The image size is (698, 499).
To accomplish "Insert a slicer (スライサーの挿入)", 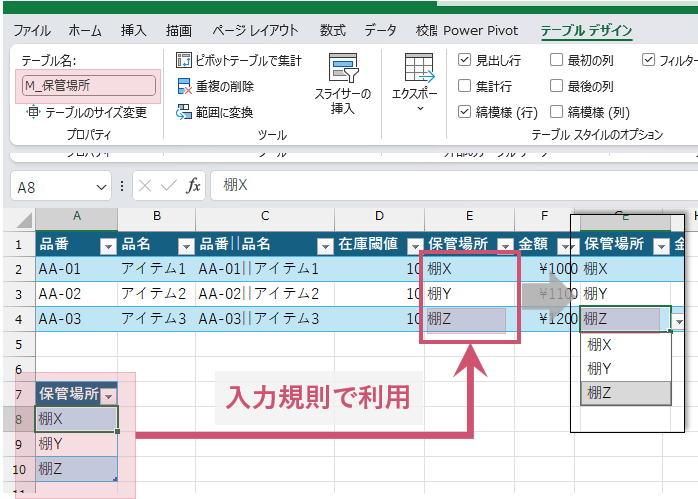I will (343, 84).
